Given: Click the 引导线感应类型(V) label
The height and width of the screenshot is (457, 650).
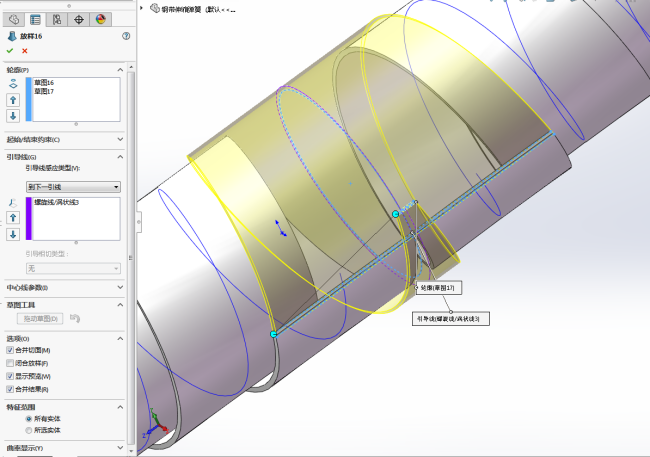Looking at the screenshot, I should click(53, 168).
